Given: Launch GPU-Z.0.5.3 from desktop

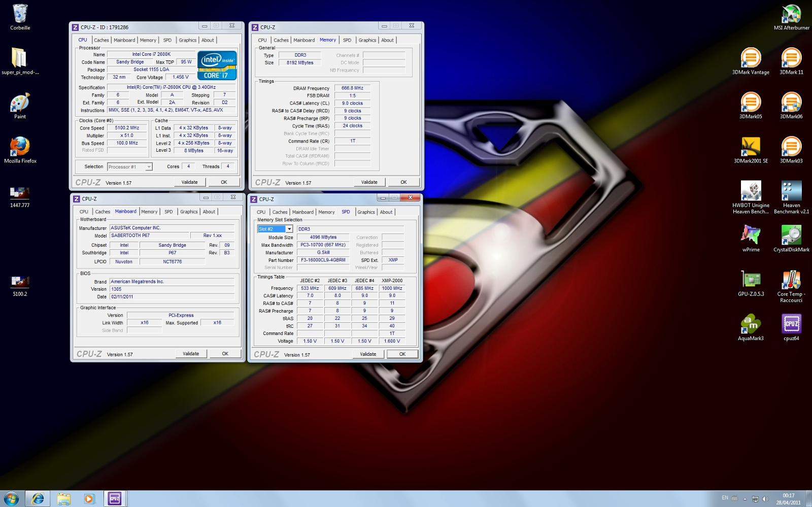Looking at the screenshot, I should coord(751,283).
